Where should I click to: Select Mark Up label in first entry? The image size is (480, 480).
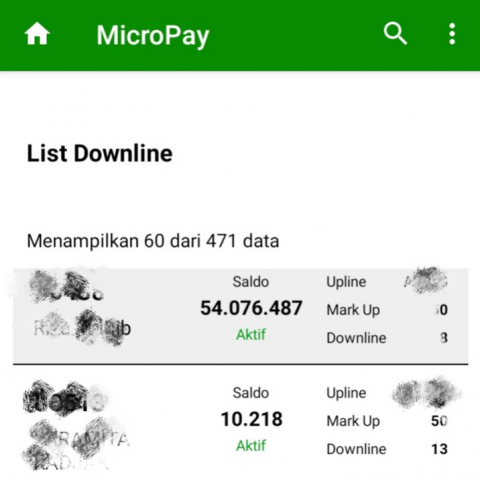click(x=353, y=310)
